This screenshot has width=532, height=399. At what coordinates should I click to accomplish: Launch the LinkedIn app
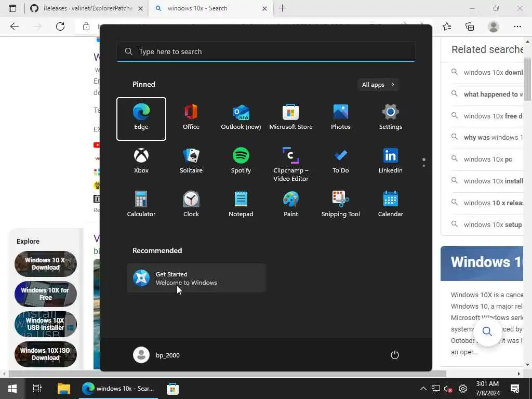click(391, 162)
